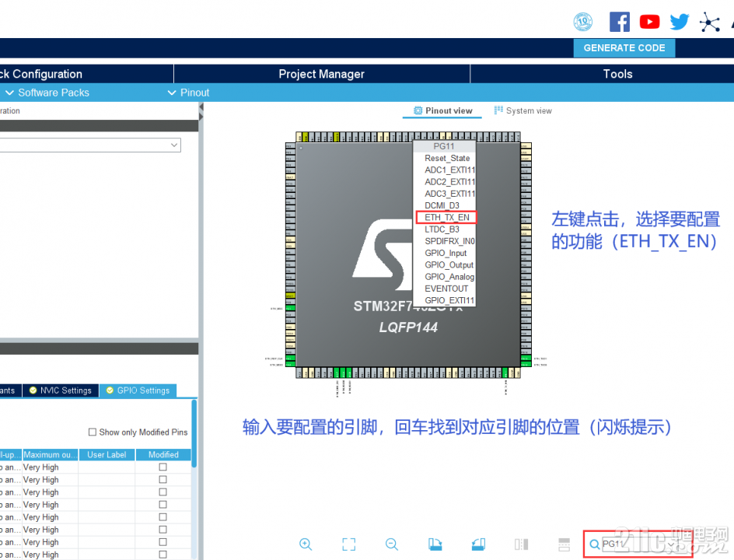Rotate the chip view counter-clockwise
This screenshot has width=734, height=560.
pos(478,544)
